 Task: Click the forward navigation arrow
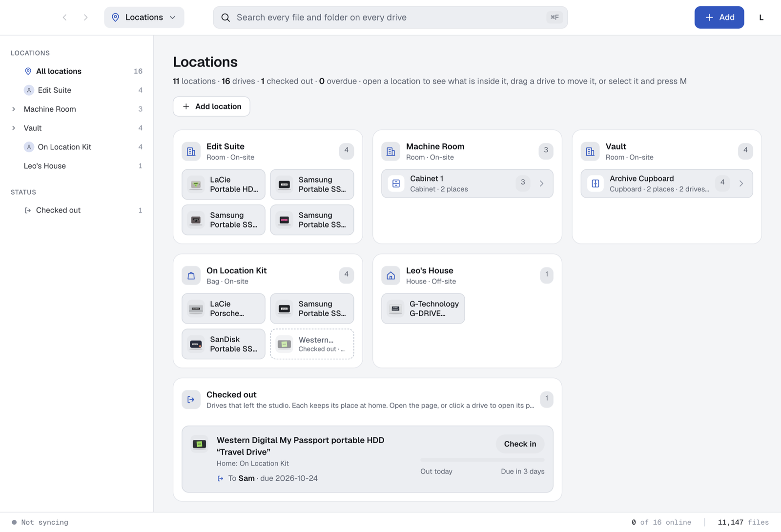tap(86, 18)
